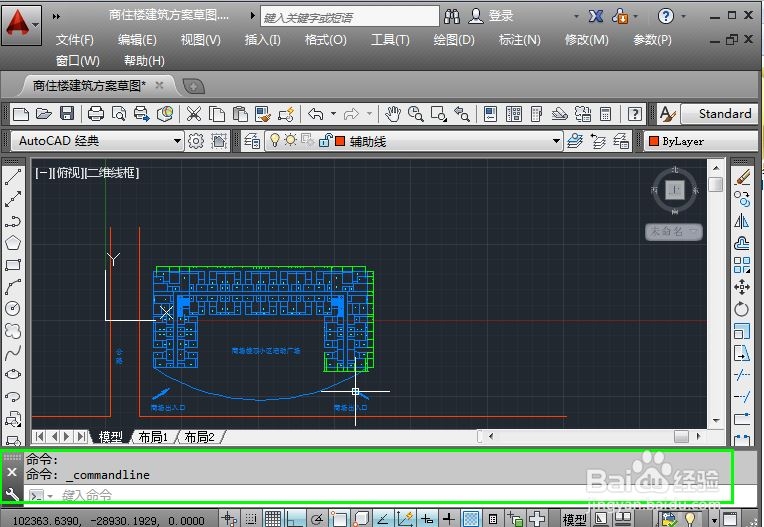The width and height of the screenshot is (764, 527).
Task: Click the Copy clip icon
Action: (217, 114)
